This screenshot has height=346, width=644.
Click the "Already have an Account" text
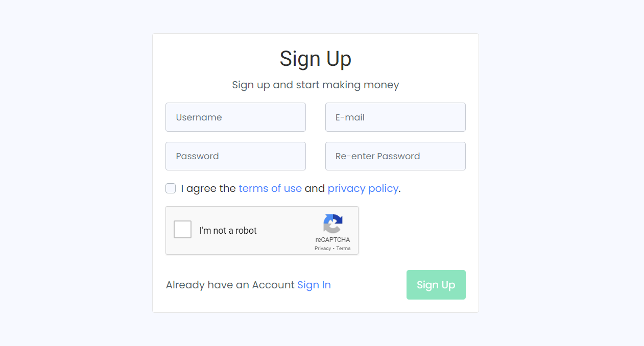[x=230, y=285]
